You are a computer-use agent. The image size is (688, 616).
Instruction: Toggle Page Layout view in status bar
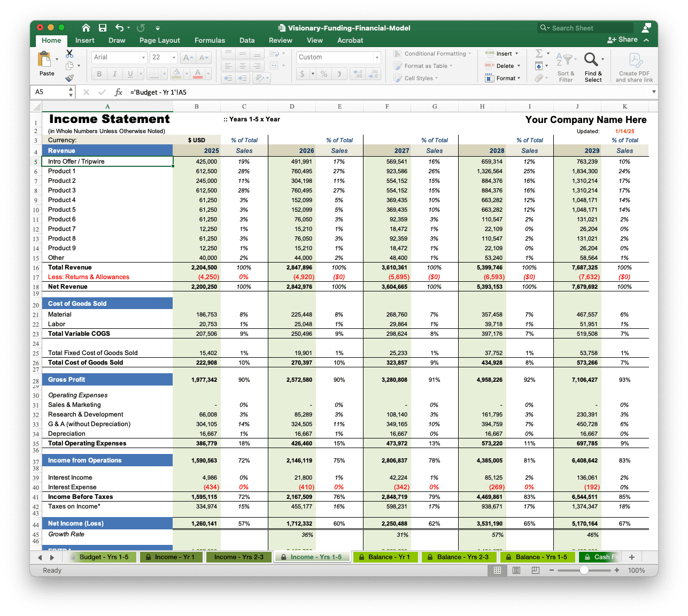(516, 571)
